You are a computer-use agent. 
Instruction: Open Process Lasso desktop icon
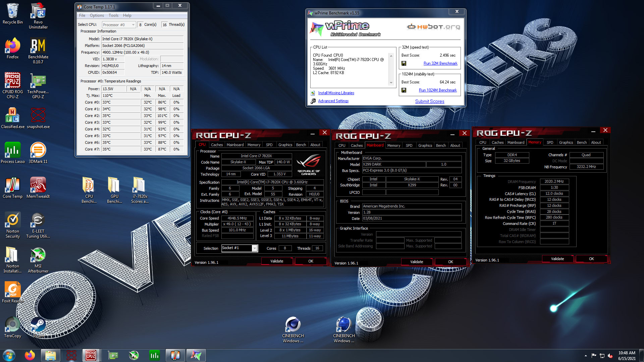[x=13, y=153]
